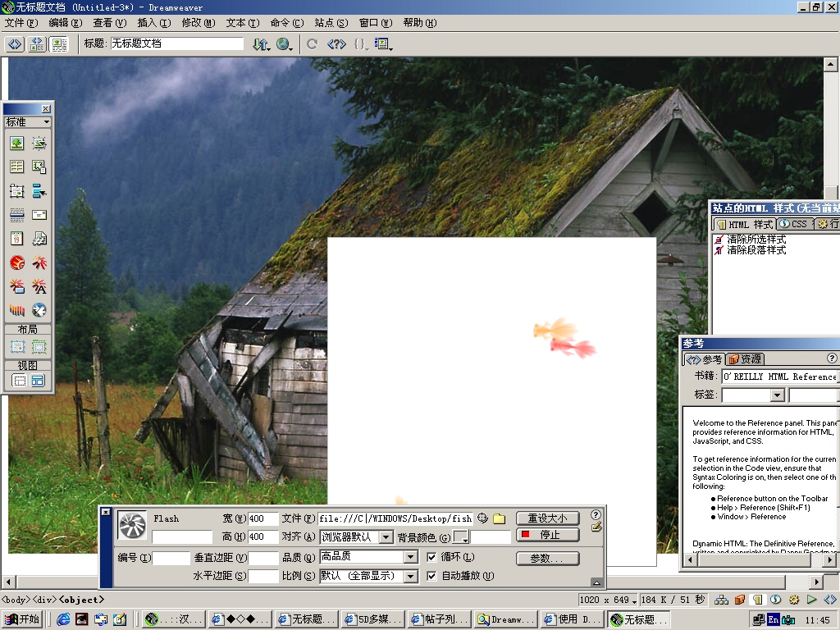840x630 pixels.
Task: Show Design View using toolbar button
Action: 59,44
